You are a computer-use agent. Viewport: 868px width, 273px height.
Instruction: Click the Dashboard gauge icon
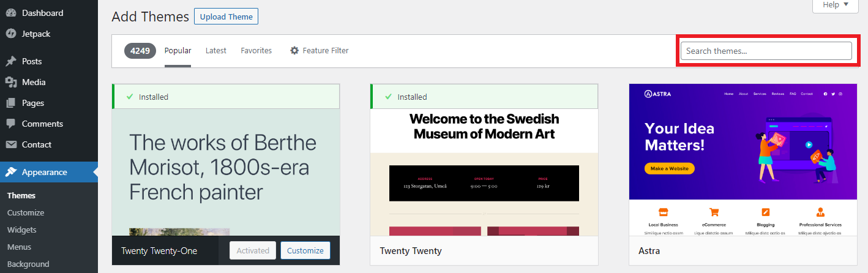[10, 13]
